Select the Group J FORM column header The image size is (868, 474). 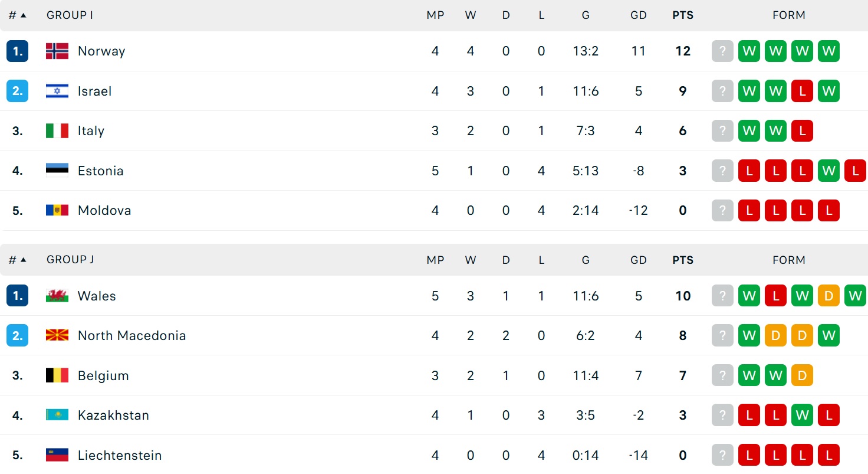789,260
